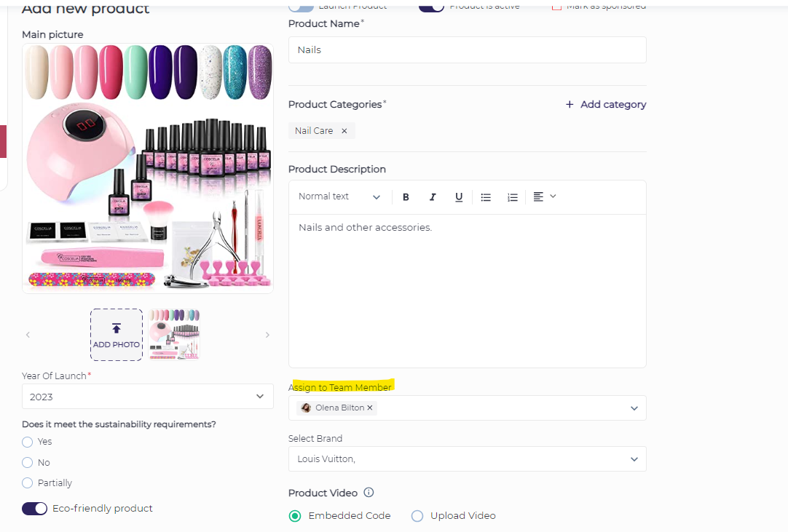788x532 pixels.
Task: Apply bold formatting in description editor
Action: [406, 197]
